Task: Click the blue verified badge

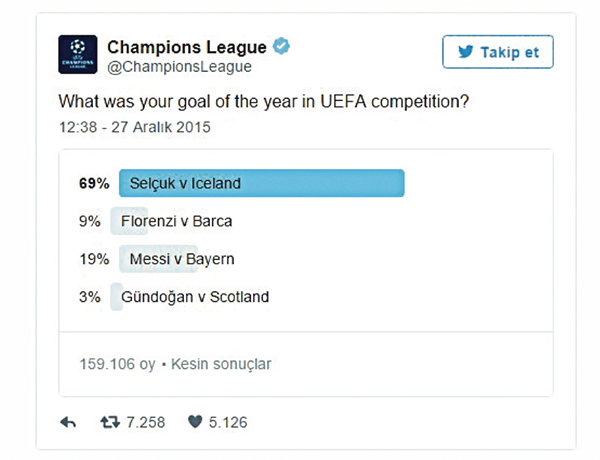Action: tap(281, 46)
